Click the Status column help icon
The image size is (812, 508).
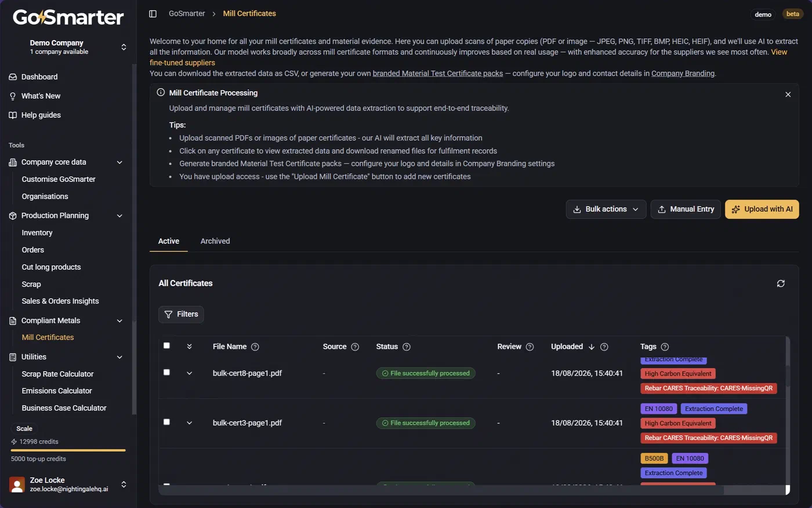pyautogui.click(x=407, y=347)
